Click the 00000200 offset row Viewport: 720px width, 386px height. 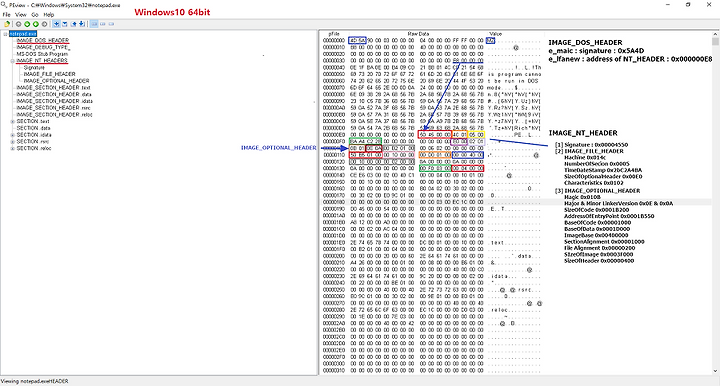tap(432, 256)
